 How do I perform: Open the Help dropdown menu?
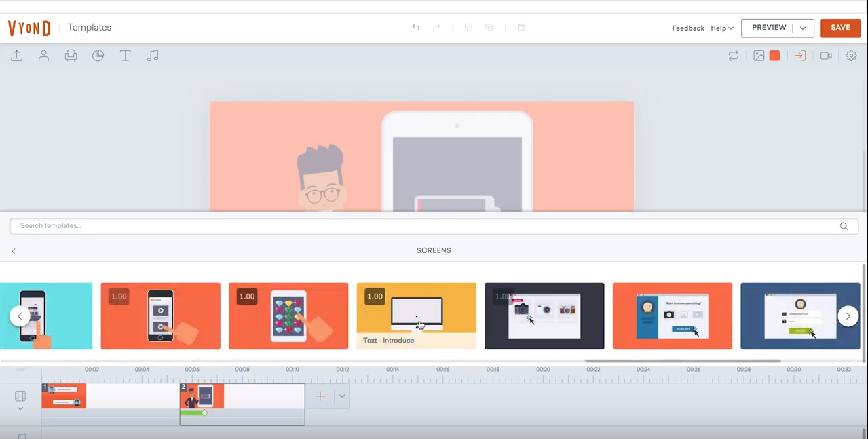pos(722,28)
